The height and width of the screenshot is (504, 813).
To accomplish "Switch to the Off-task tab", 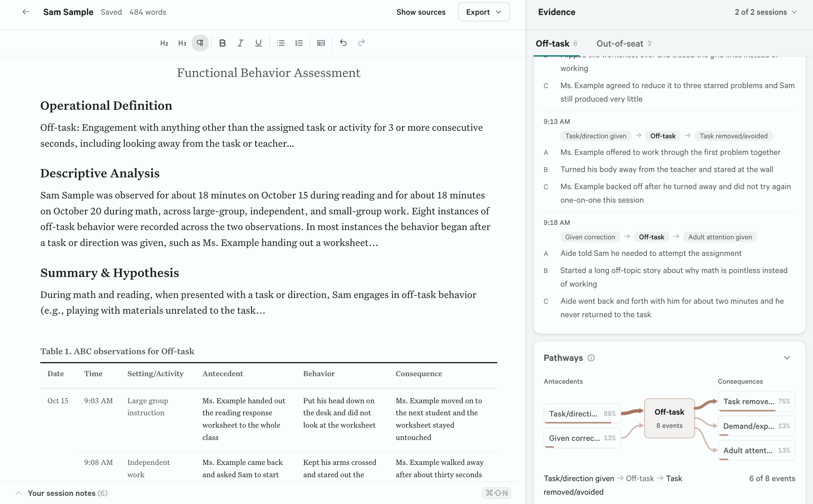I will (x=556, y=44).
